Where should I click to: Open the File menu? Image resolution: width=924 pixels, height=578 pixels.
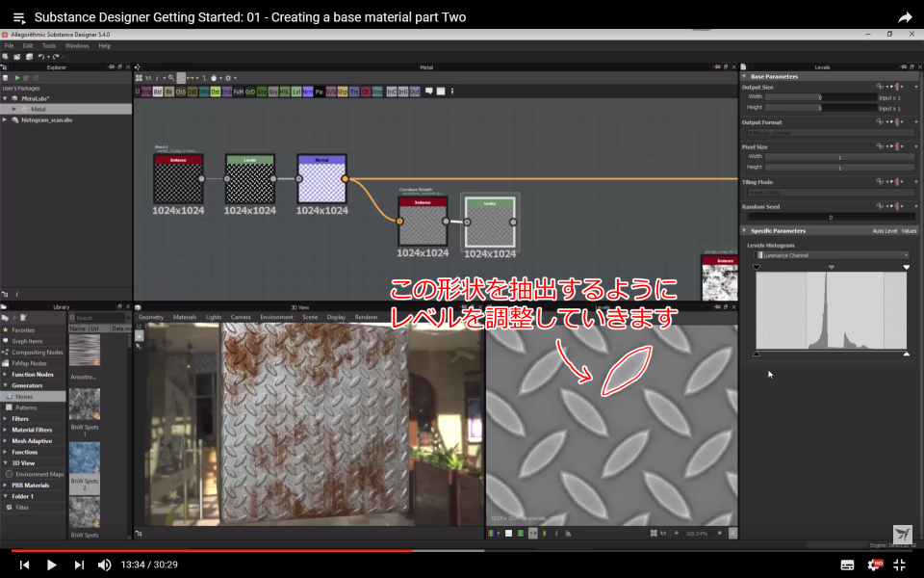(x=9, y=45)
